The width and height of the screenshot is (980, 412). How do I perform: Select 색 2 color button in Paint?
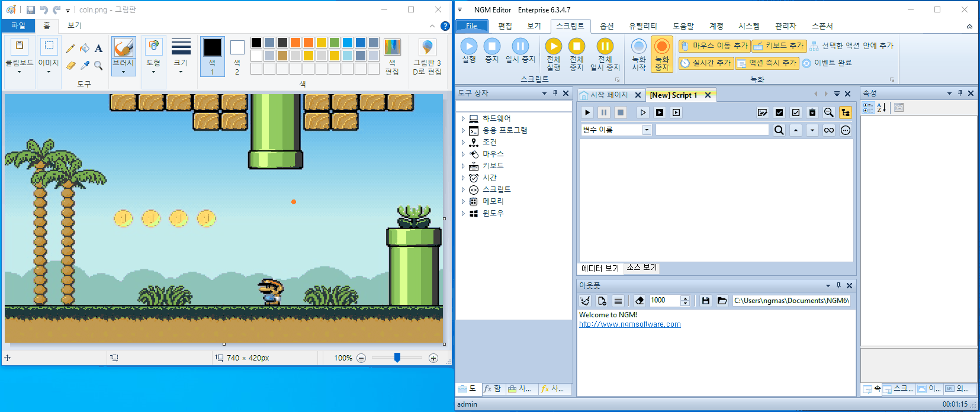coord(237,57)
